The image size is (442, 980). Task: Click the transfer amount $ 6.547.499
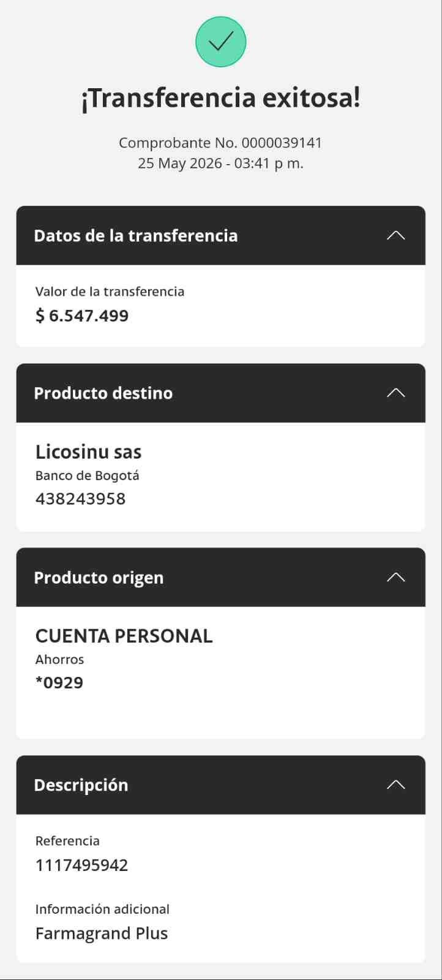pos(82,316)
